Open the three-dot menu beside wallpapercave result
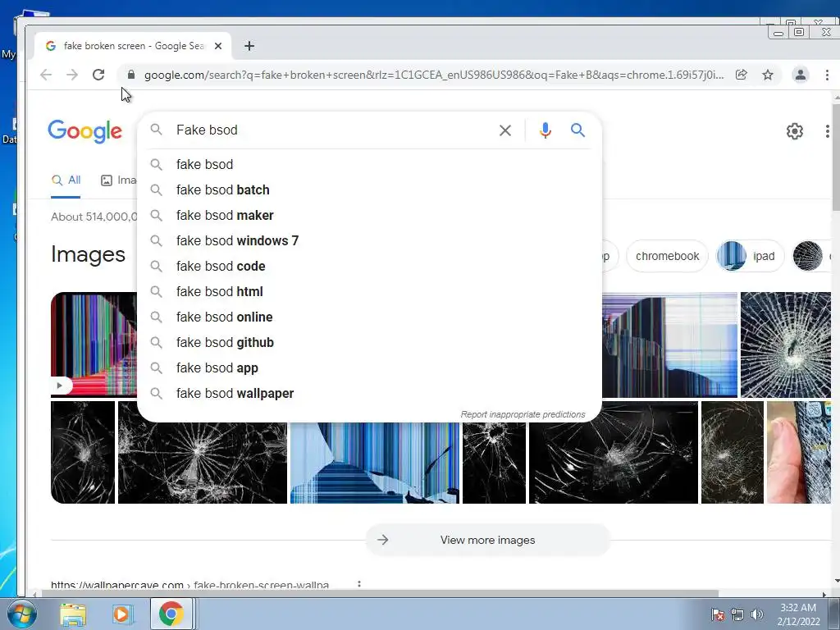 pos(359,584)
